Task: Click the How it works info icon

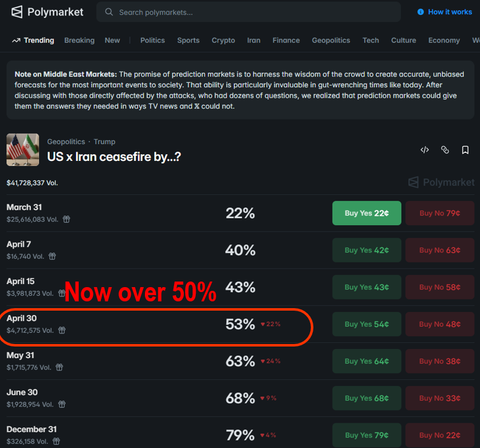Action: pyautogui.click(x=421, y=12)
